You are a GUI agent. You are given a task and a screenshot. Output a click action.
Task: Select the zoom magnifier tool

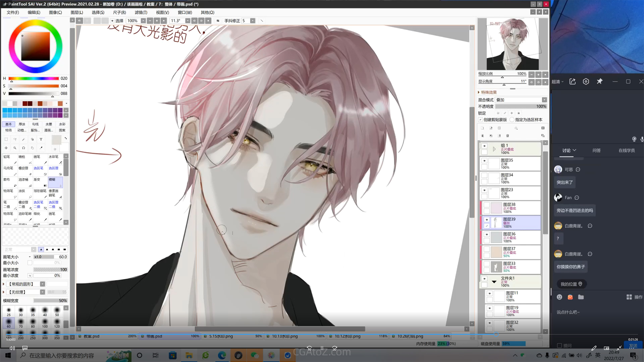coord(15,147)
